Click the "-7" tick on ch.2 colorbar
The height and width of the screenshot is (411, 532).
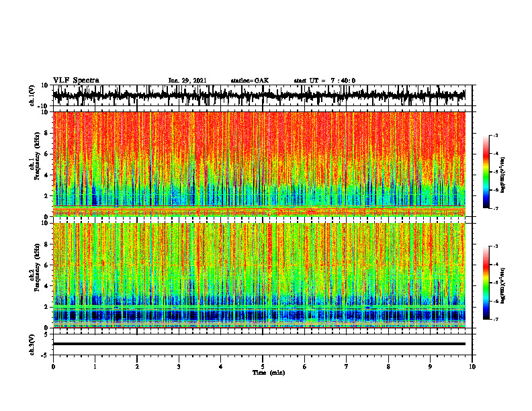pos(495,319)
